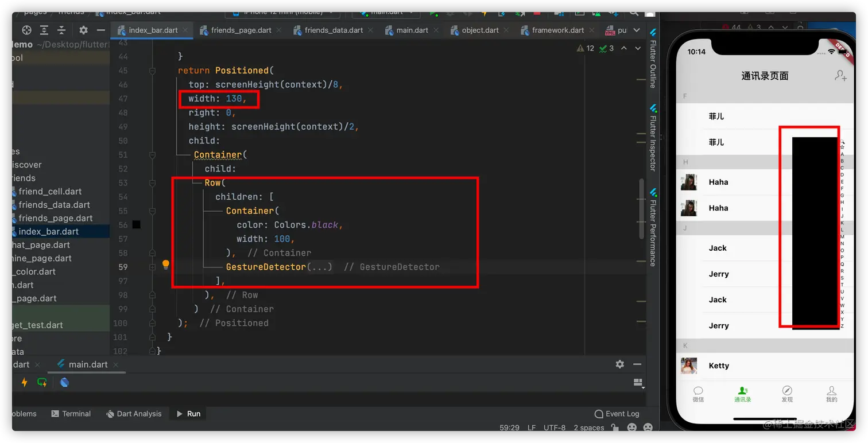Switch to friends_page.dart editor tab

pos(241,30)
